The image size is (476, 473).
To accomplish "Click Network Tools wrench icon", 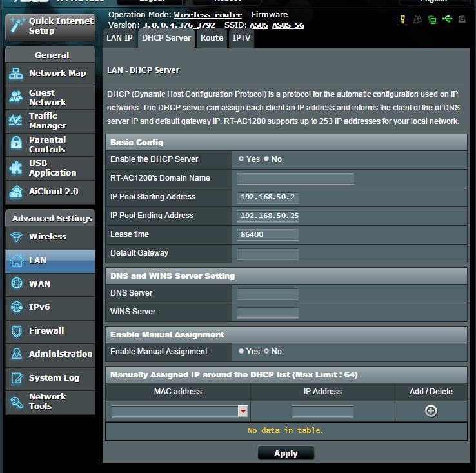I will 16,403.
